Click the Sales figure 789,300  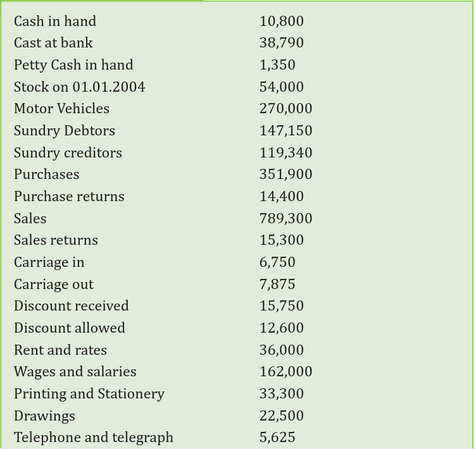(x=285, y=218)
